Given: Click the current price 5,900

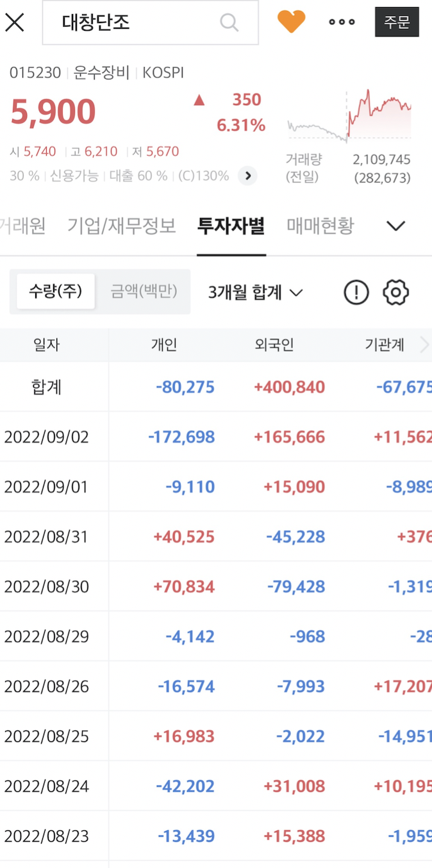Looking at the screenshot, I should point(53,112).
